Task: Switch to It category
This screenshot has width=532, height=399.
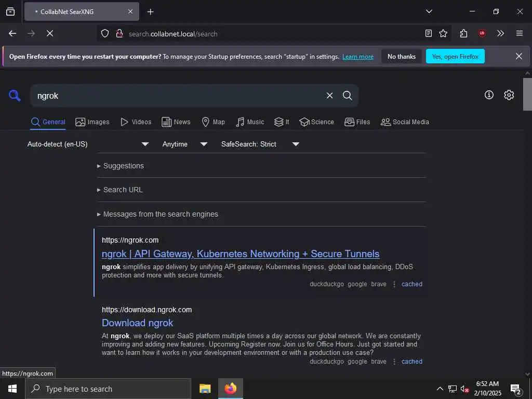Action: tap(282, 122)
